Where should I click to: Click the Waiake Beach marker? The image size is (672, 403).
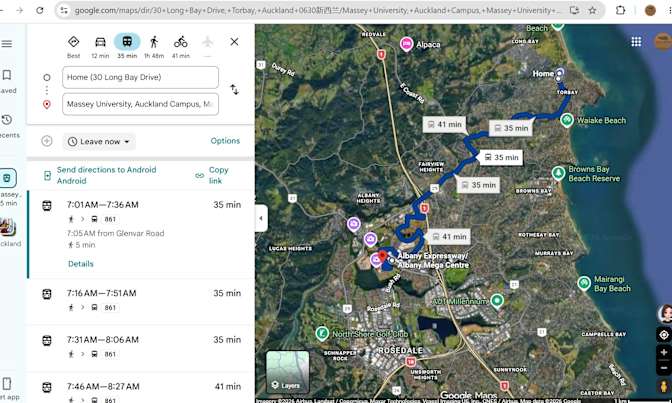(x=567, y=120)
